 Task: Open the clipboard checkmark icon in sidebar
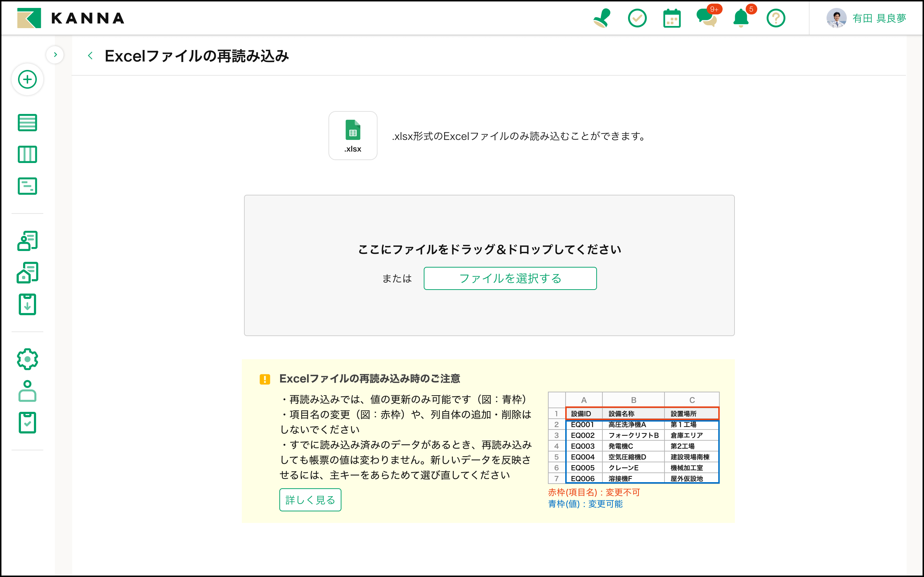[x=27, y=422]
